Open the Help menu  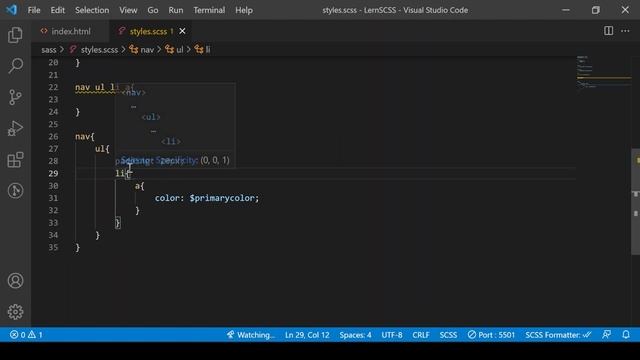244,10
